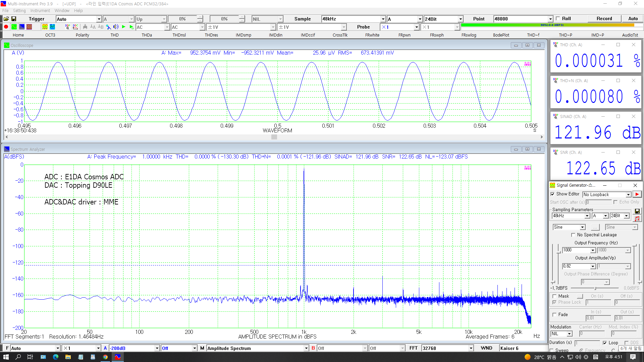Click the red Record button icon
644x362 pixels.
(x=6, y=27)
